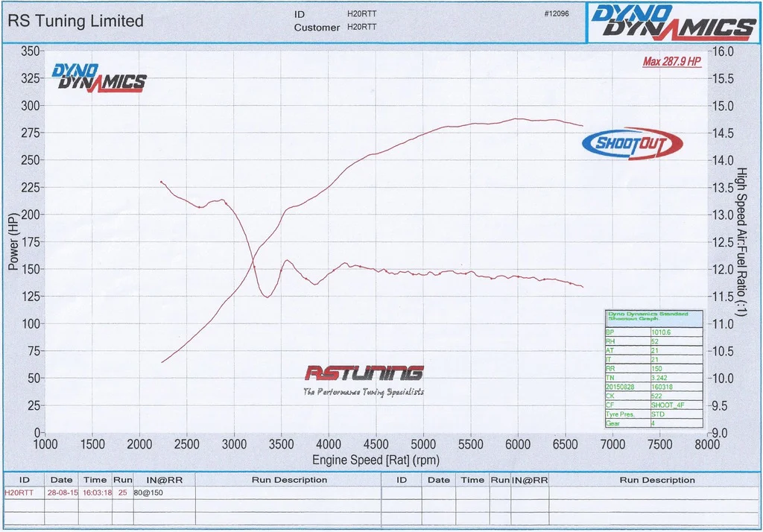Select the BP value '1010.6'
The image size is (763, 532).
coord(661,332)
